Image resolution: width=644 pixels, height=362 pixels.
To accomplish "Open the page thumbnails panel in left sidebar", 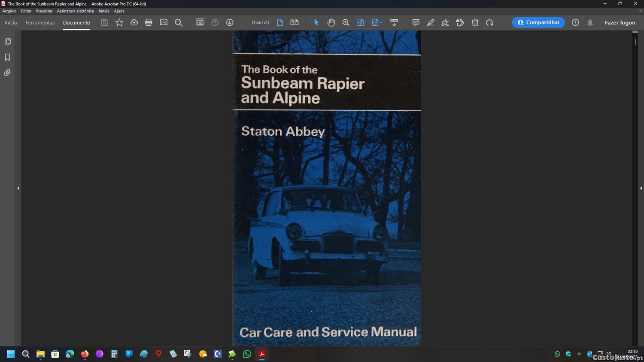I will (8, 42).
